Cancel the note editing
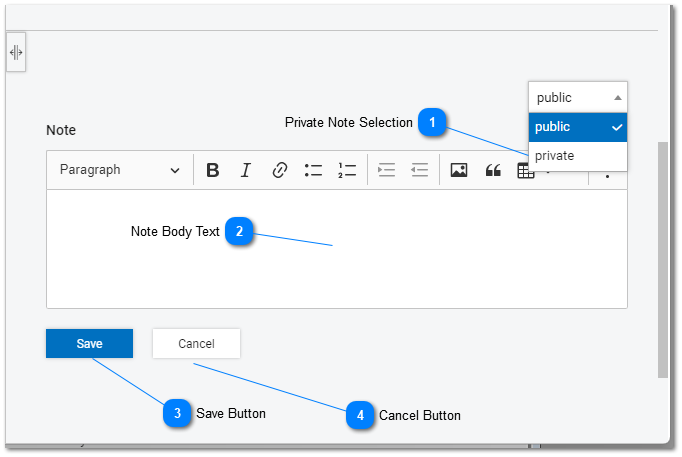Image resolution: width=682 pixels, height=457 pixels. [x=196, y=344]
